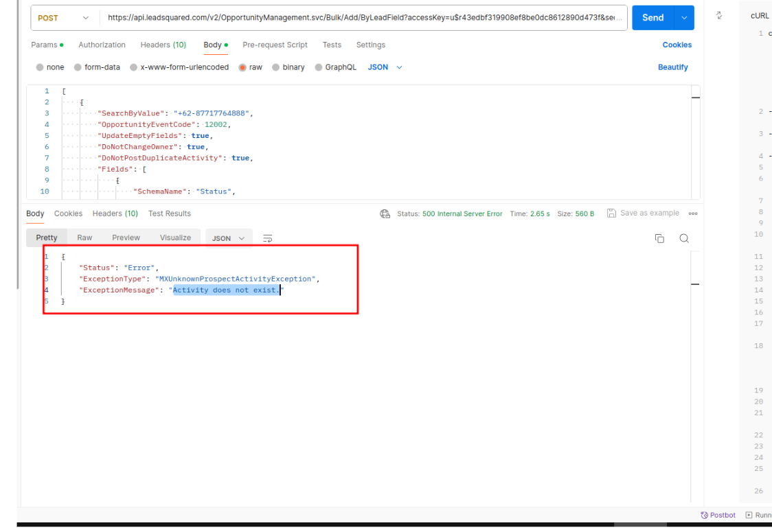The width and height of the screenshot is (772, 532).
Task: Click the Size 560 B response metric
Action: pyautogui.click(x=576, y=214)
